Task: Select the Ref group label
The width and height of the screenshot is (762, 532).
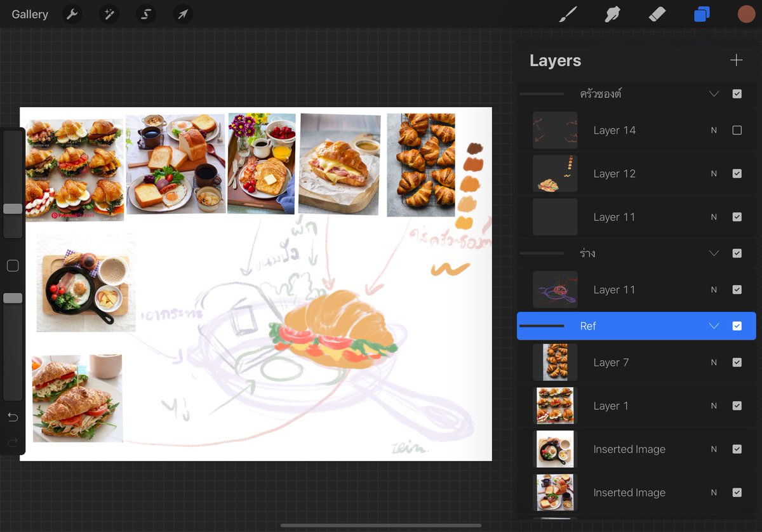Action: point(588,326)
